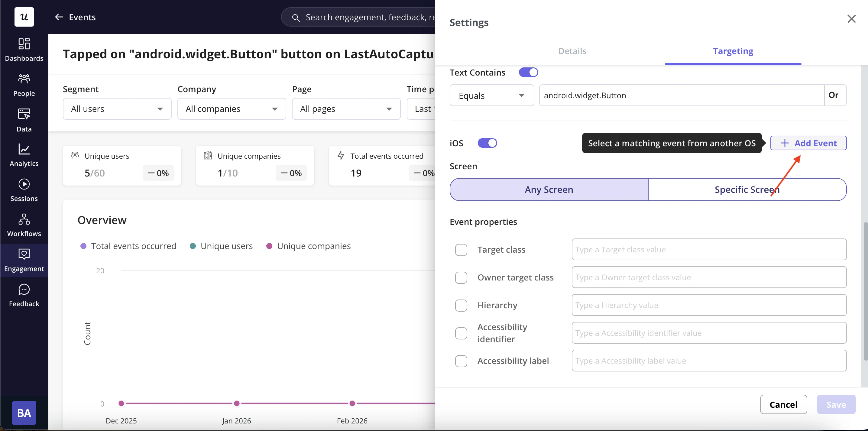Open the Analytics sidebar section
The height and width of the screenshot is (431, 868).
(24, 155)
